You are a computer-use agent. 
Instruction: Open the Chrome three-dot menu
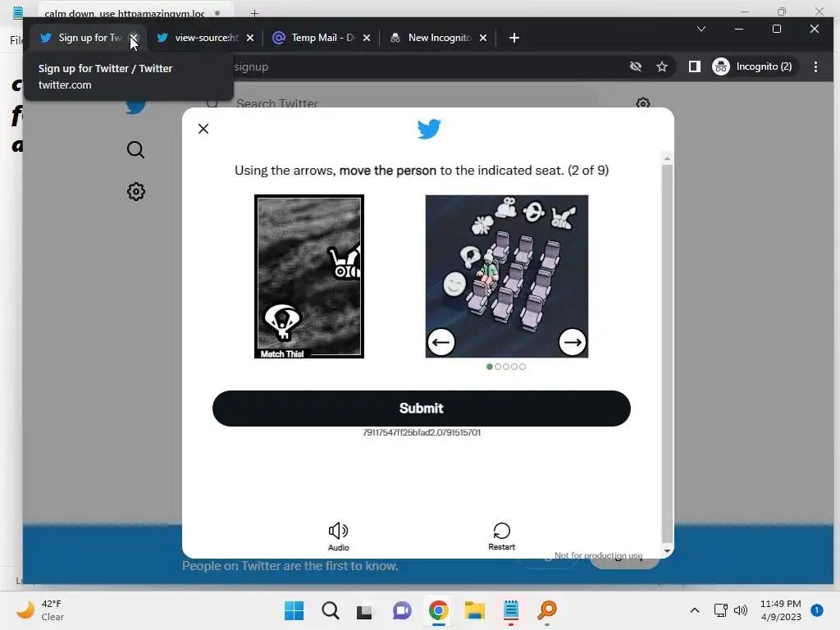815,66
